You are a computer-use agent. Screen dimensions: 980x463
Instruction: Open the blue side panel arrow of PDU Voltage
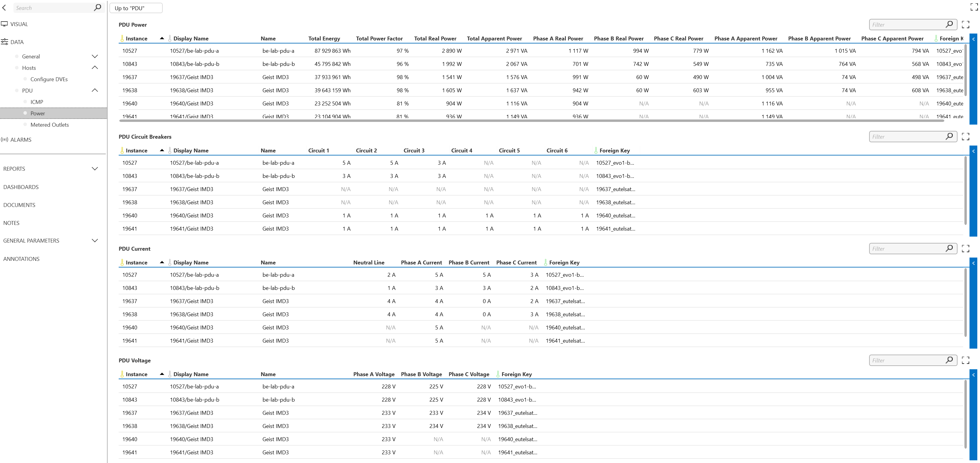pos(973,375)
